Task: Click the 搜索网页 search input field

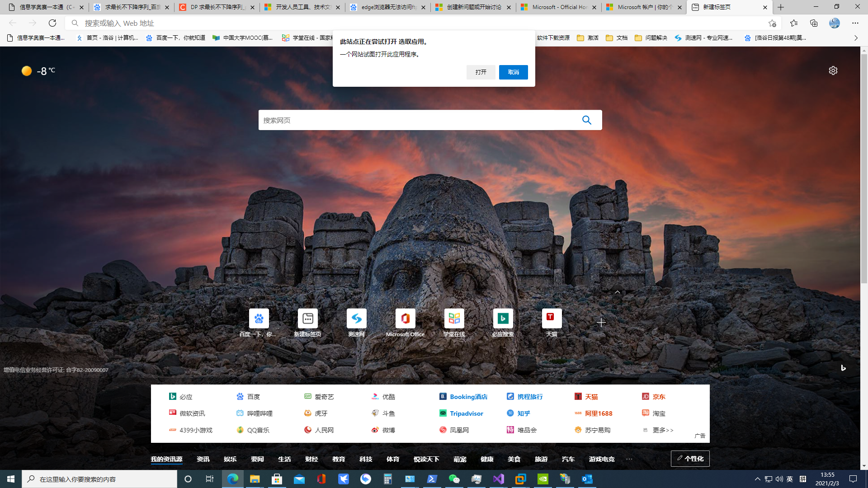Action: [x=416, y=120]
